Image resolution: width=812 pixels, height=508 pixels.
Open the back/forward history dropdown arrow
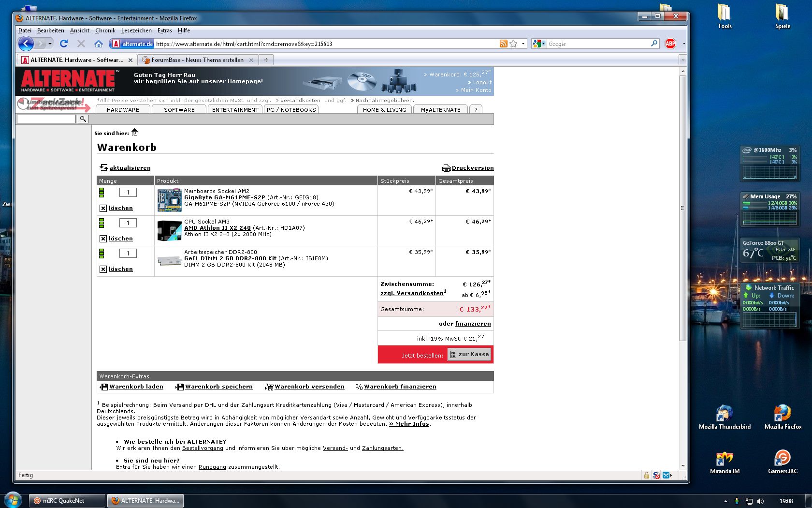pos(50,44)
